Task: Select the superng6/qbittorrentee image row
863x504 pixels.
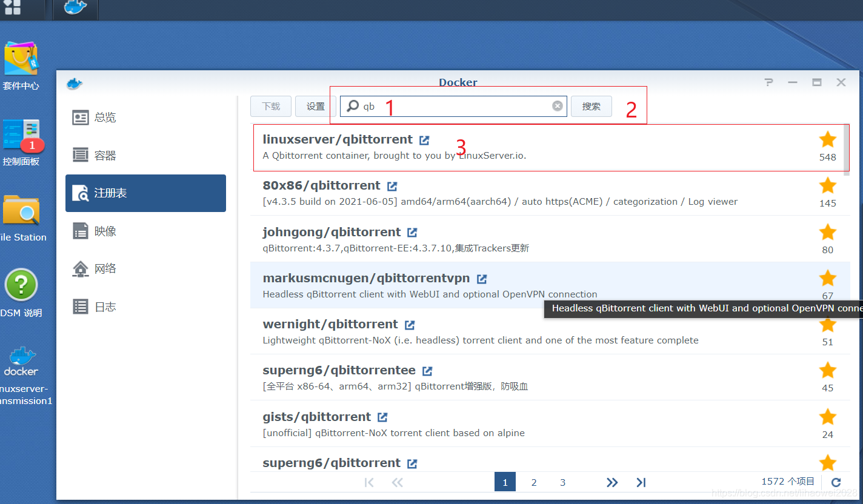Action: click(550, 377)
